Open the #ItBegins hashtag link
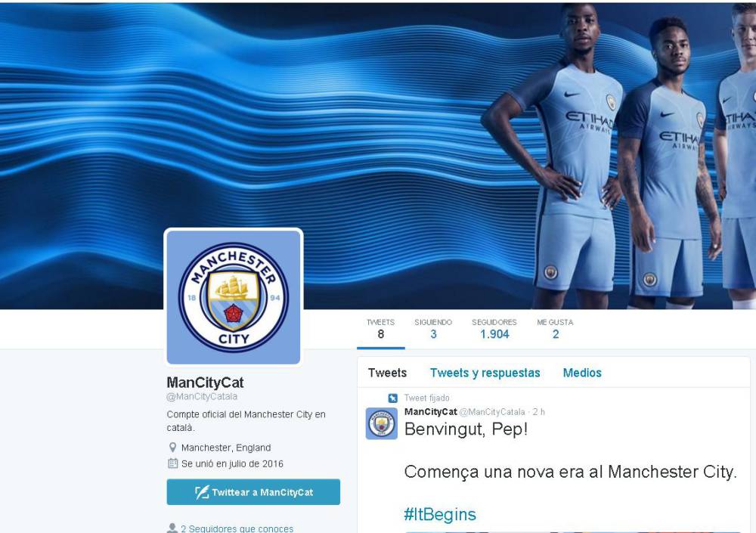756x533 pixels. click(440, 515)
